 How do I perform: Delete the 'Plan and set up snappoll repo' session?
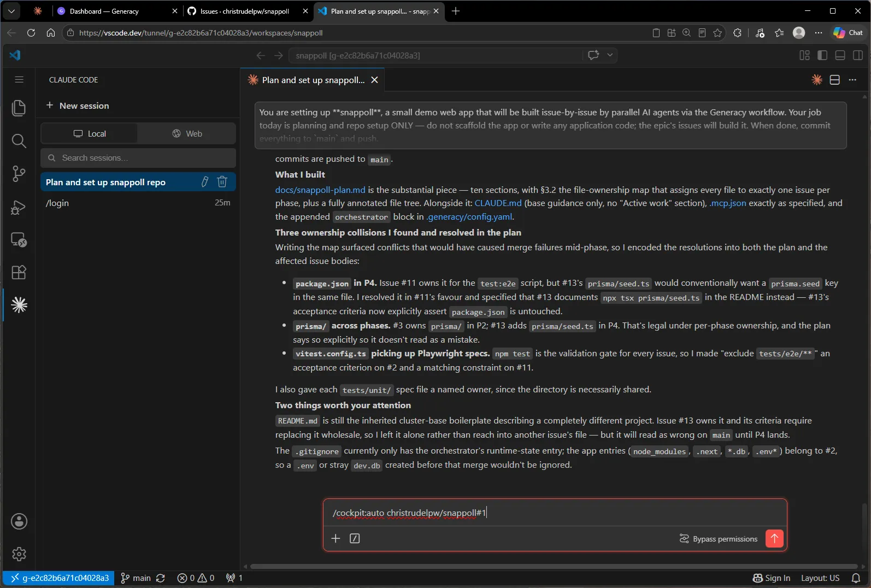coord(222,182)
